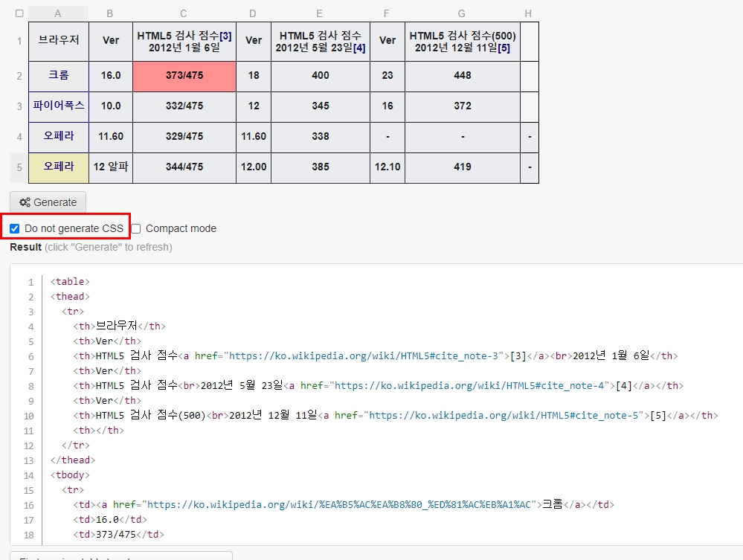Click code line with <td>16.0</td>
This screenshot has width=743, height=560.
(110, 520)
